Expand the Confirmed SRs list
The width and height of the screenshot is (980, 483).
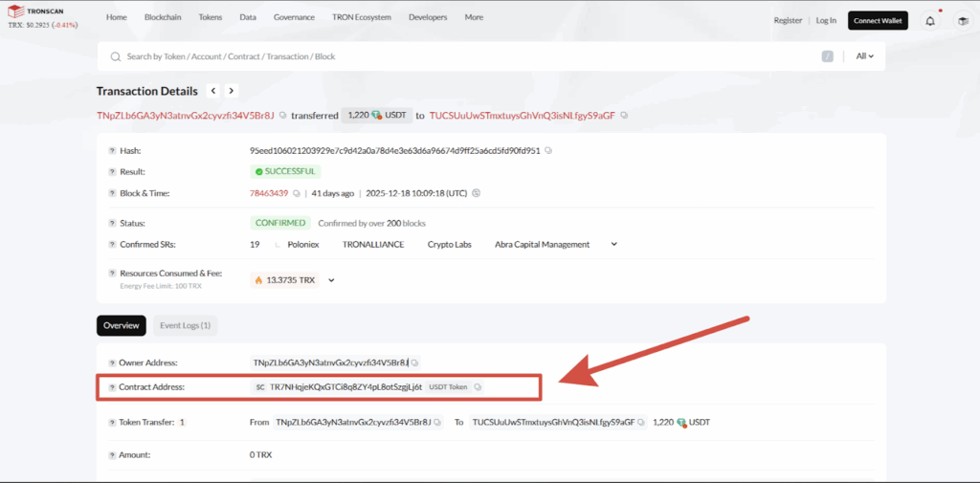[613, 244]
